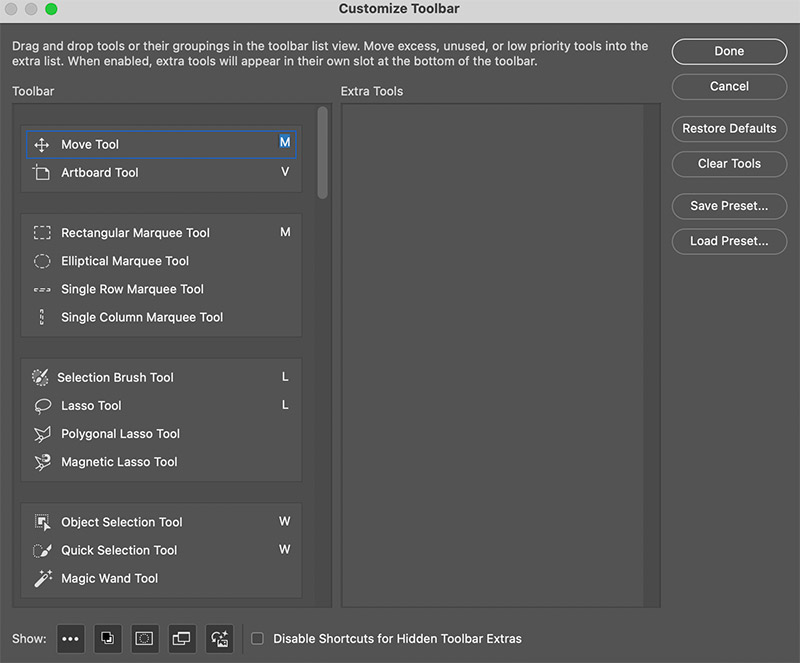
Task: Toggle the Screen Mode visibility option
Action: (x=181, y=638)
